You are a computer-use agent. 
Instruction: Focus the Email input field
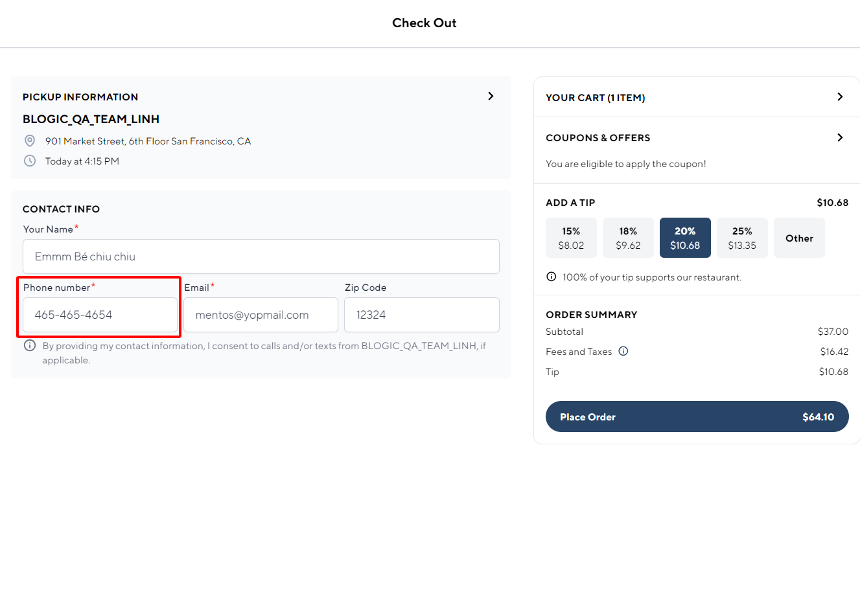point(261,315)
